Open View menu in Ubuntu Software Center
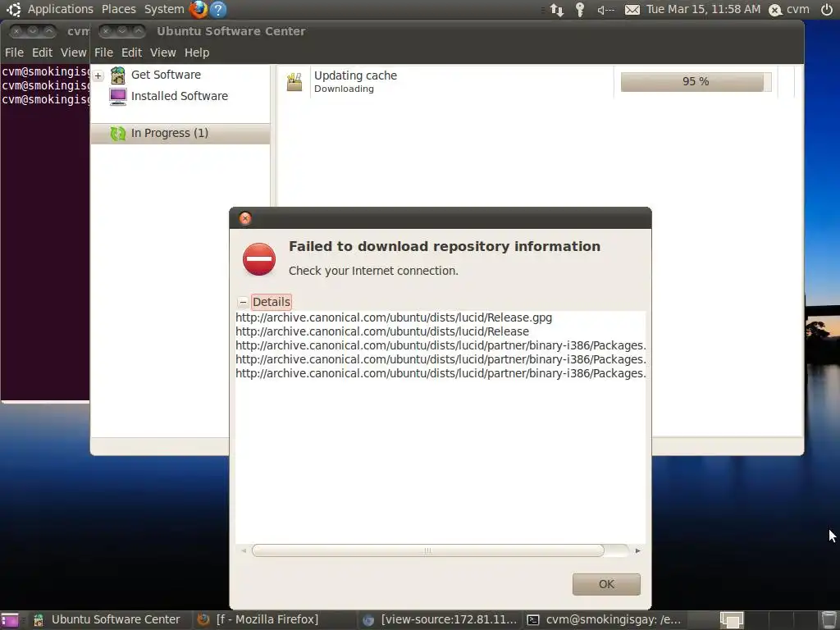Image resolution: width=840 pixels, height=630 pixels. [163, 52]
